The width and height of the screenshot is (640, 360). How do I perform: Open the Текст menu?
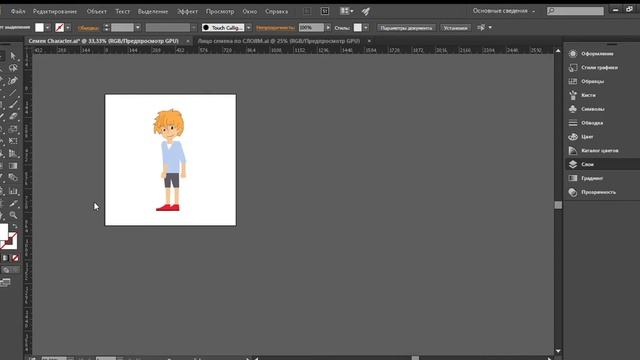pyautogui.click(x=122, y=11)
